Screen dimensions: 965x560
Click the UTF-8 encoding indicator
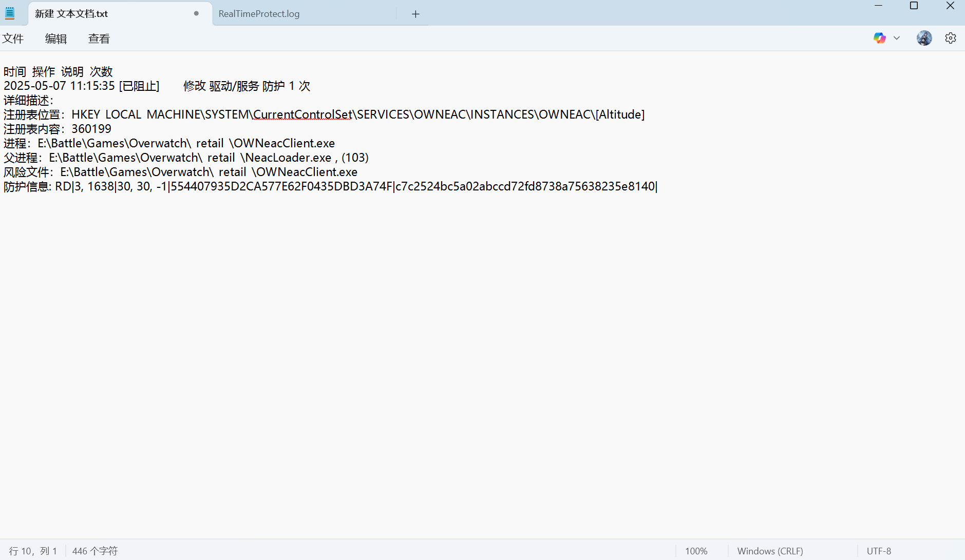tap(879, 551)
